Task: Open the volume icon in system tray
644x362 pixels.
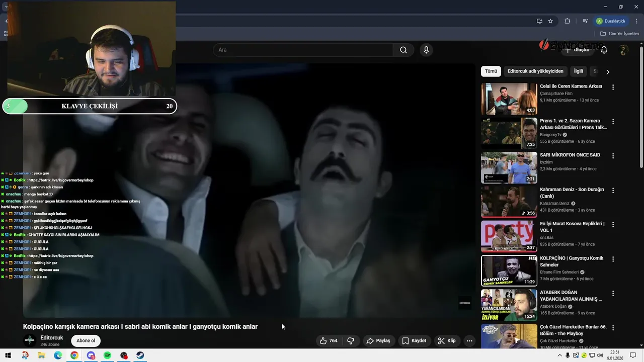Action: (x=600, y=355)
